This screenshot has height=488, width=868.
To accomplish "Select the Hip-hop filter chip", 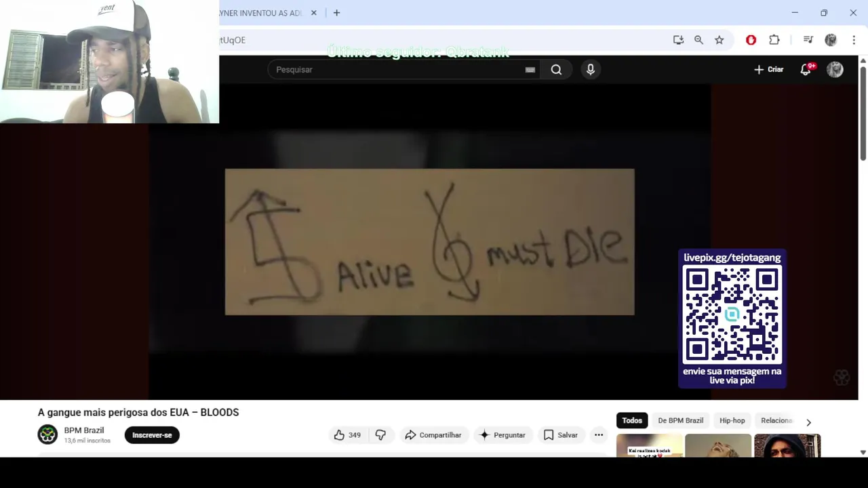I will click(x=732, y=420).
